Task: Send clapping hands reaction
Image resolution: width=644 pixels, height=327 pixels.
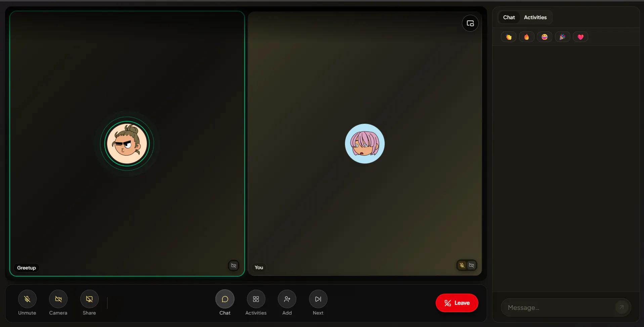Action: (509, 37)
